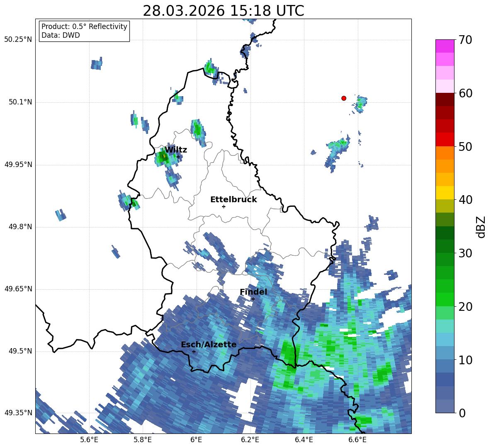Click the Findel city label
The image size is (491, 448).
click(253, 292)
